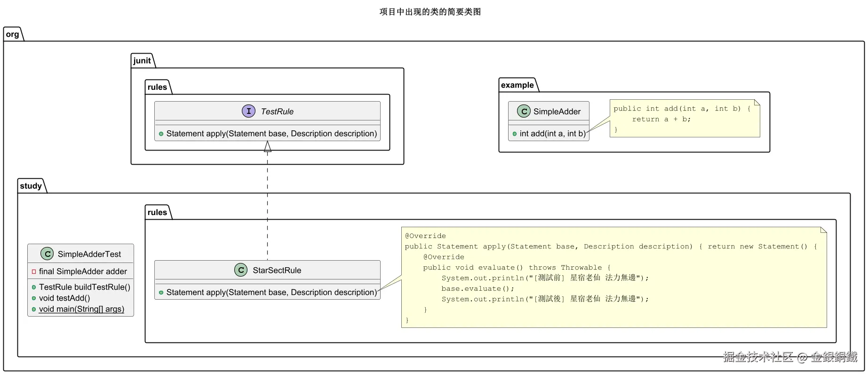The height and width of the screenshot is (374, 868).
Task: Click the public int add note box
Action: [685, 119]
